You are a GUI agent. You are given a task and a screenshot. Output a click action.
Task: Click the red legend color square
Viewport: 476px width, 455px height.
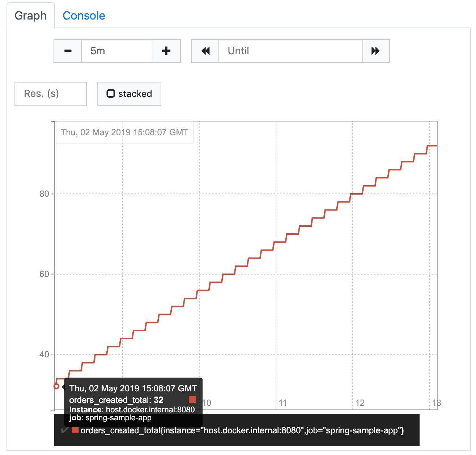[x=75, y=430]
